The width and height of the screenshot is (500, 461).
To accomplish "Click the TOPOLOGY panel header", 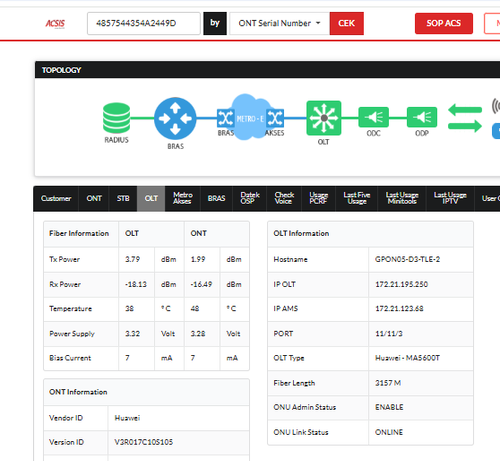I will [267, 70].
